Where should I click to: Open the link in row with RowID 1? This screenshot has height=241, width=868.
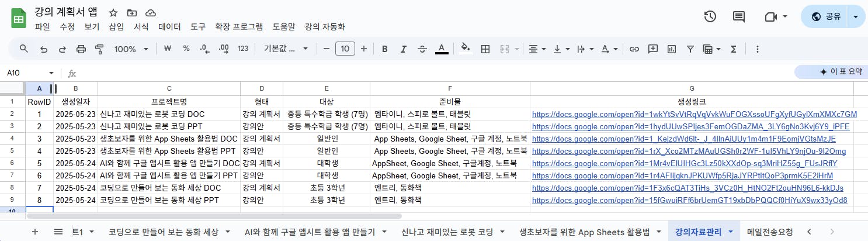tap(694, 114)
